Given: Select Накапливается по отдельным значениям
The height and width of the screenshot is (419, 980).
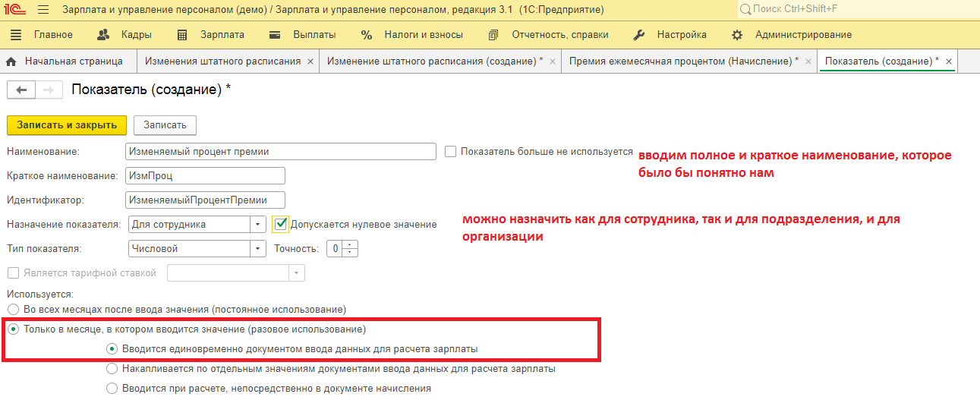Looking at the screenshot, I should coord(112,369).
